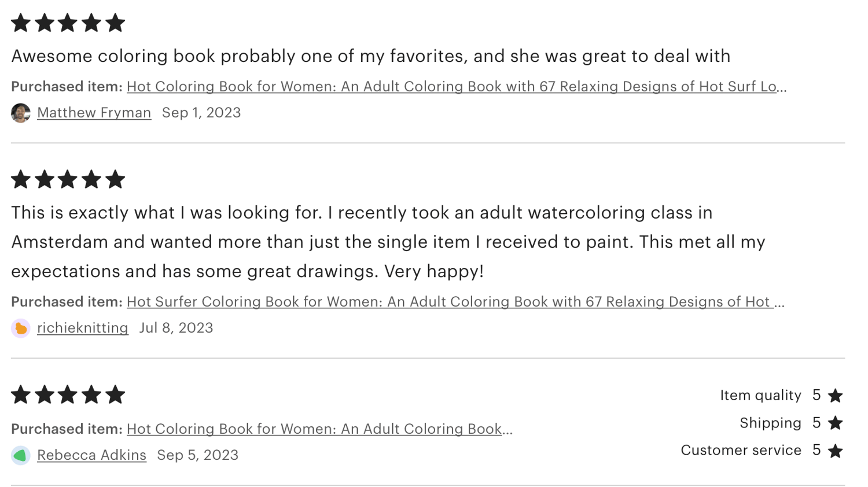
Task: Click fifth star of Rebecca Adkins' rating
Action: [x=115, y=394]
